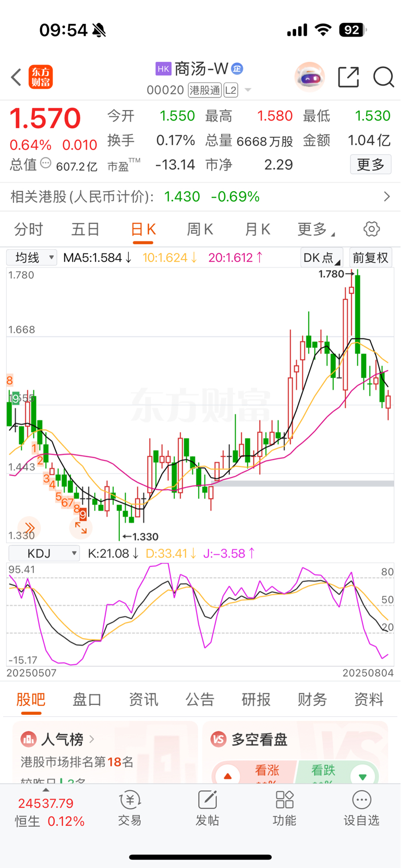Tap the face icon beside 总值

pos(46,163)
